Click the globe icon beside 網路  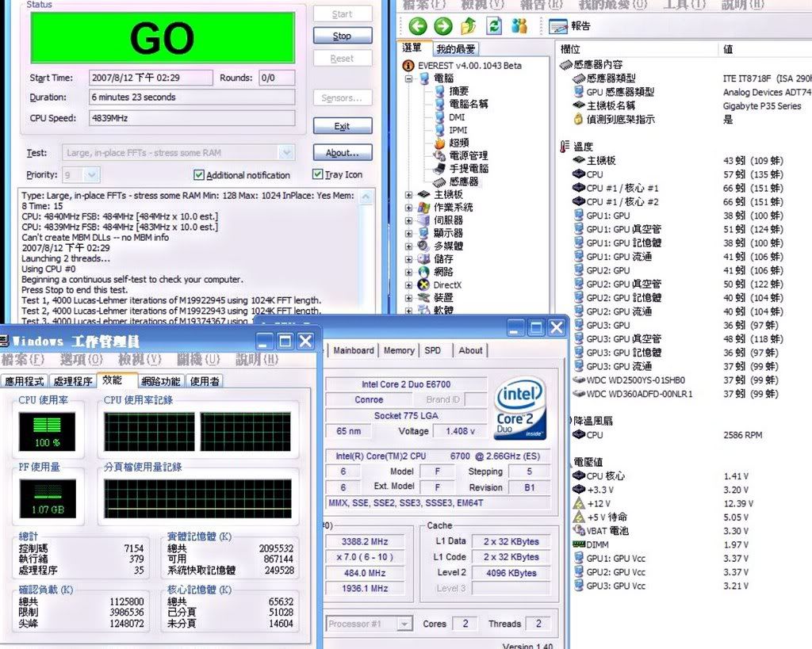coord(423,272)
